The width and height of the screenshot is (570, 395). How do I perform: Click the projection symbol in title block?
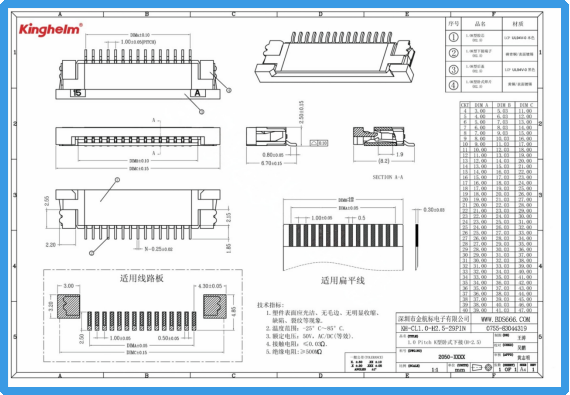point(481,368)
